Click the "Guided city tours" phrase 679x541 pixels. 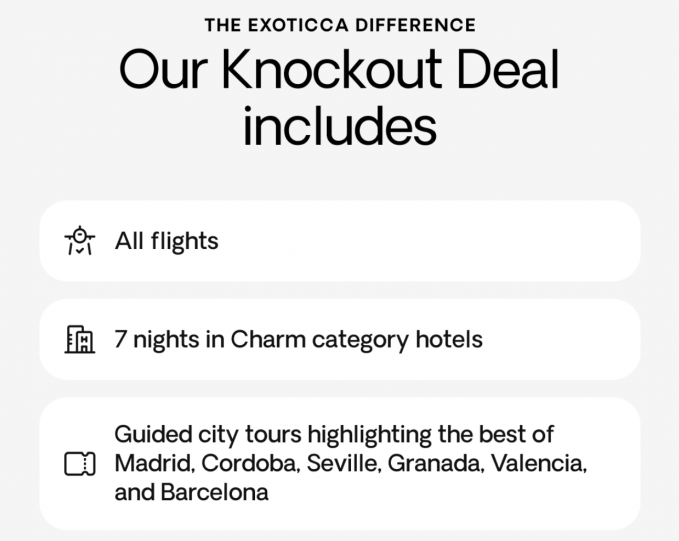(x=208, y=435)
